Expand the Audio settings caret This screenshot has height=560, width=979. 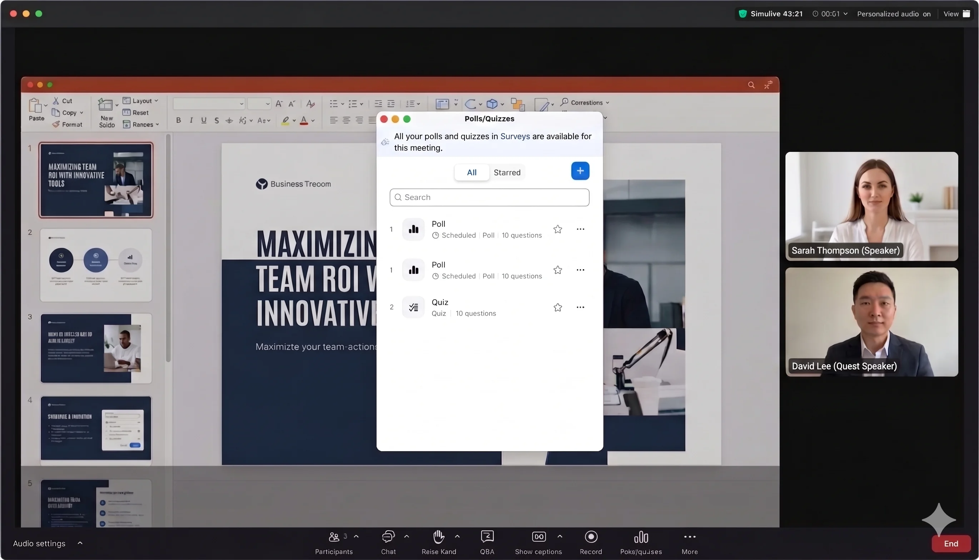80,543
